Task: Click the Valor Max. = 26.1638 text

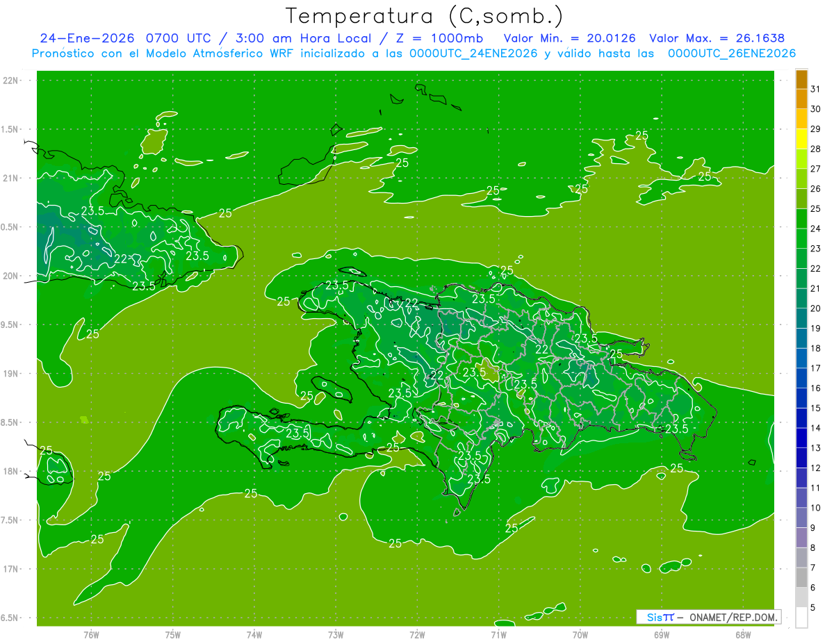Action: [717, 38]
